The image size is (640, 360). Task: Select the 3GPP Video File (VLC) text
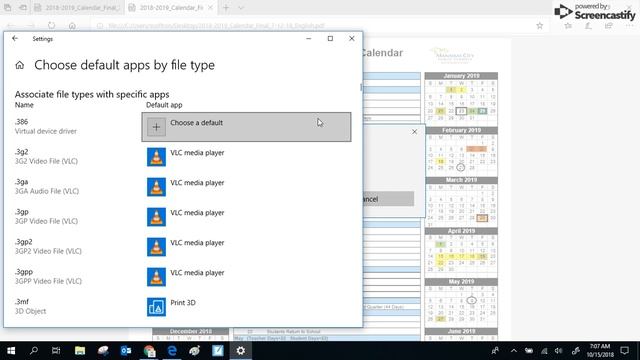pos(48,281)
